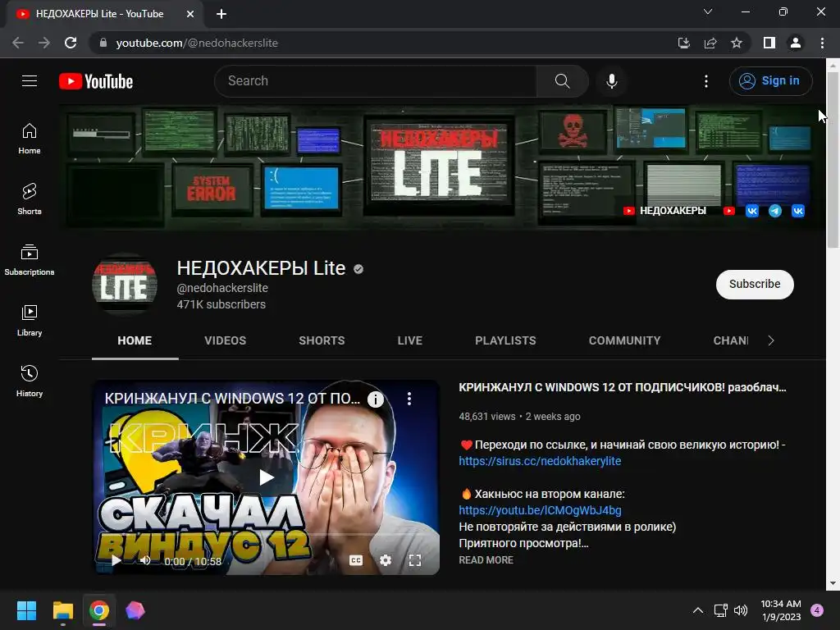Open sirus.cc/nedokhakerylite link
840x630 pixels.
(x=540, y=461)
